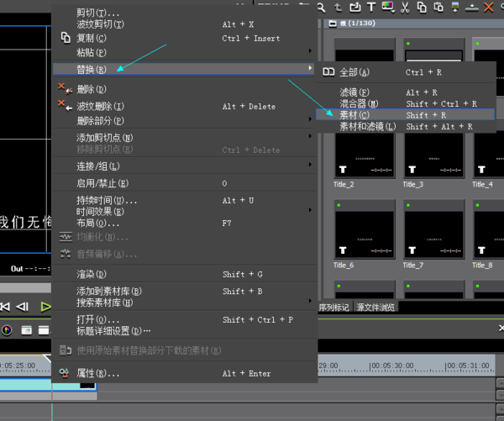504x421 pixels.
Task: Open the color bars new clip icon
Action: coord(388,7)
